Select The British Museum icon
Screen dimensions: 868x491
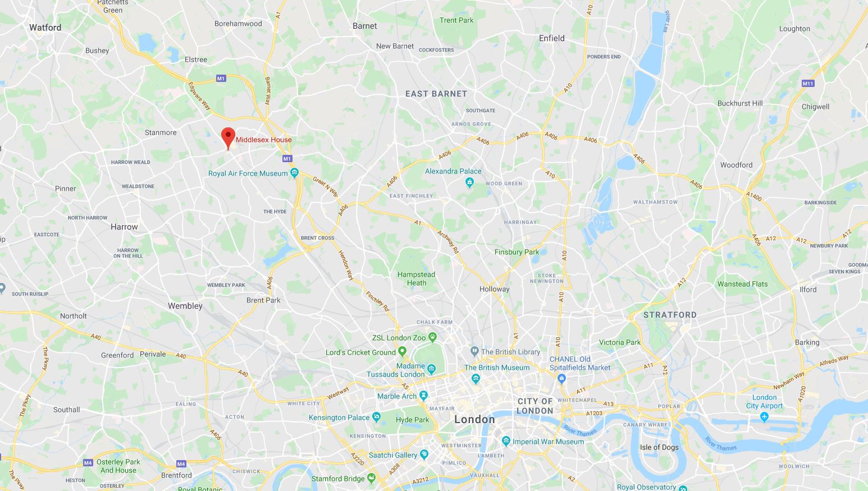(x=476, y=378)
